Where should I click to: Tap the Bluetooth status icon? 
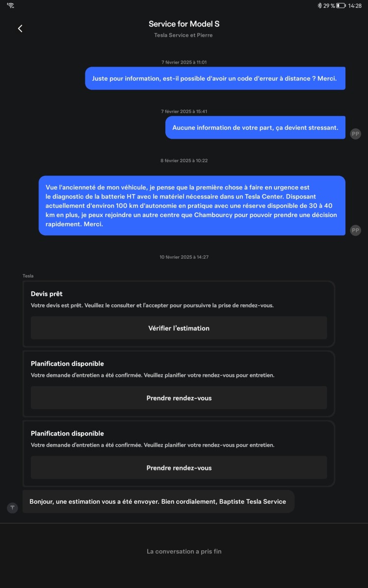click(319, 5)
